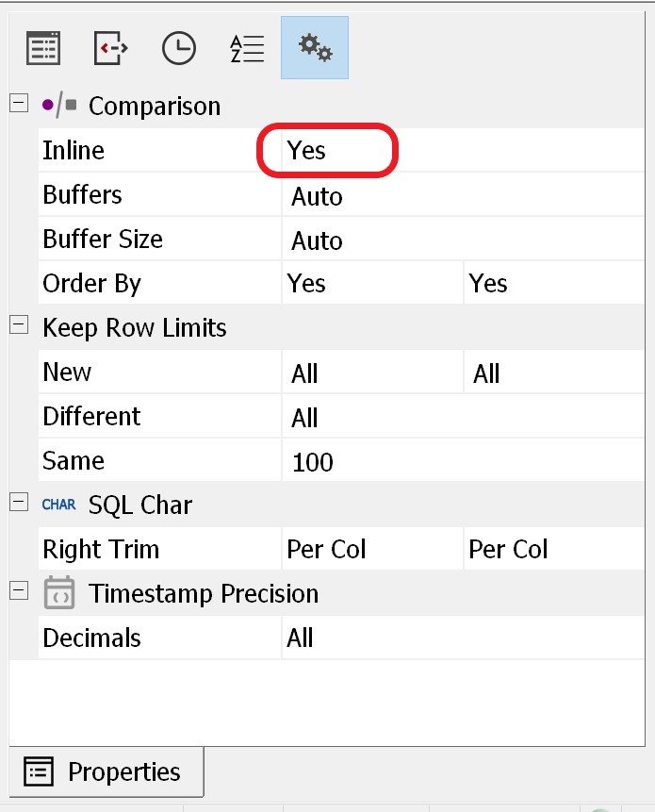This screenshot has width=655, height=812.
Task: Click the Timestamp Precision calendar icon
Action: click(59, 593)
